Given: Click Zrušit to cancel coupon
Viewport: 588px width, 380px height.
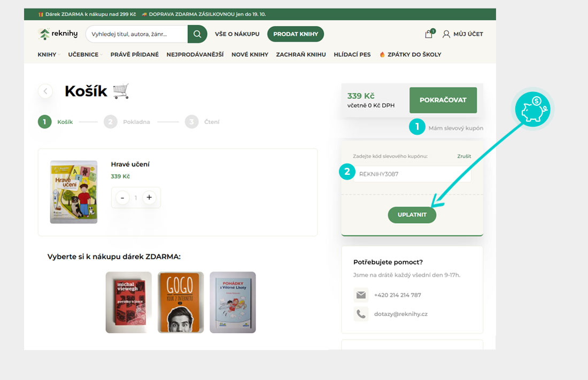Looking at the screenshot, I should tap(464, 157).
